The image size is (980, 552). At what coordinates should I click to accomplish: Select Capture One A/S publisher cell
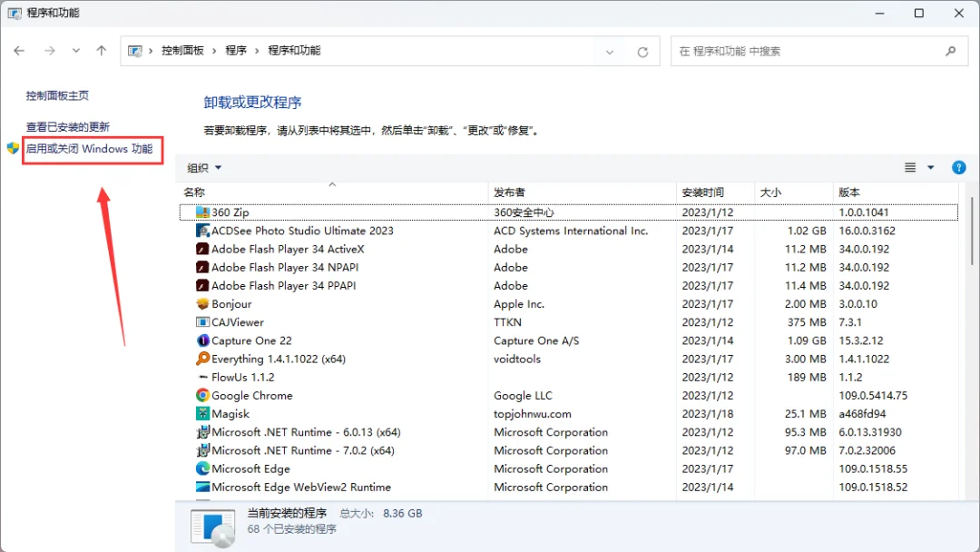(536, 340)
